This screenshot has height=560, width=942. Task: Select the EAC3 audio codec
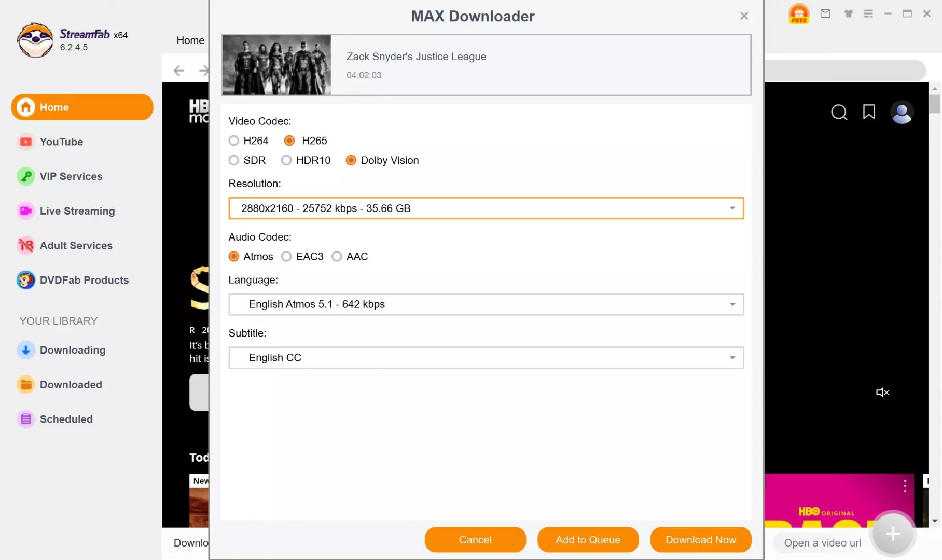[286, 257]
